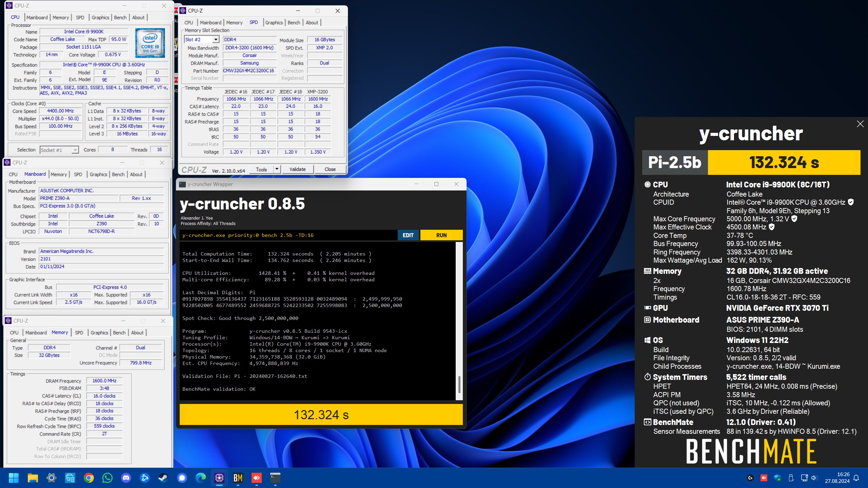
Task: Open Memory tab in CPU-Z Mainboard window
Action: point(59,175)
